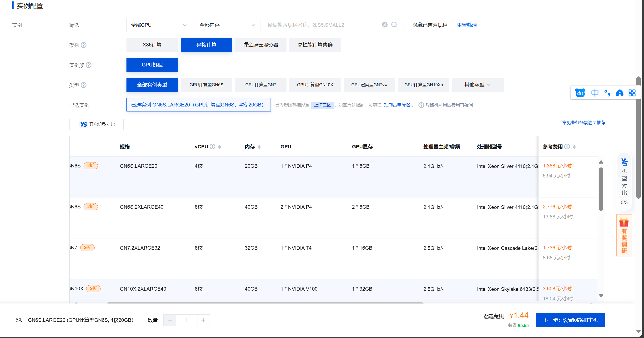
Task: Click the 有奖调研 gift icon
Action: coord(624,222)
